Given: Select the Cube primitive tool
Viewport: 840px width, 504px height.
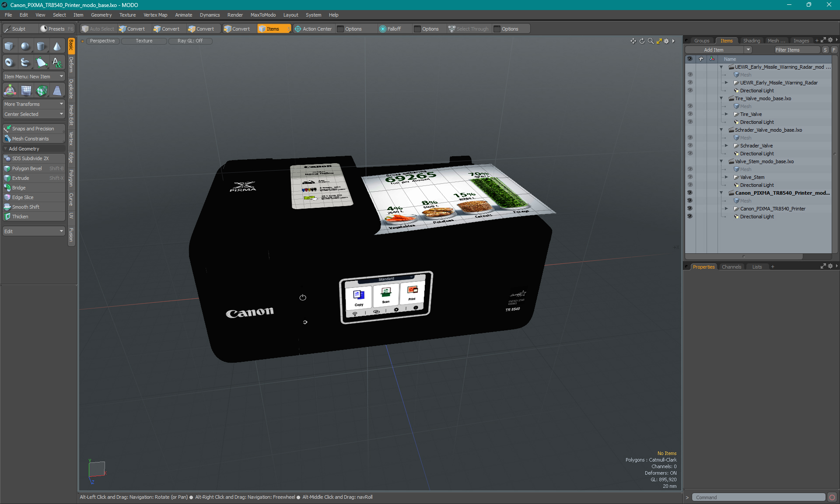Looking at the screenshot, I should point(9,46).
